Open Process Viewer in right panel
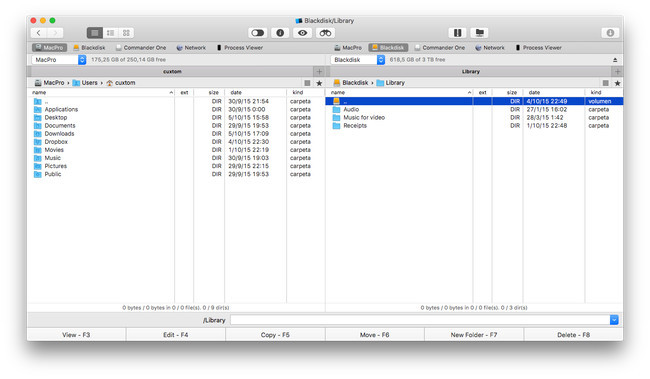Screen dimensions: 650x379 click(538, 48)
